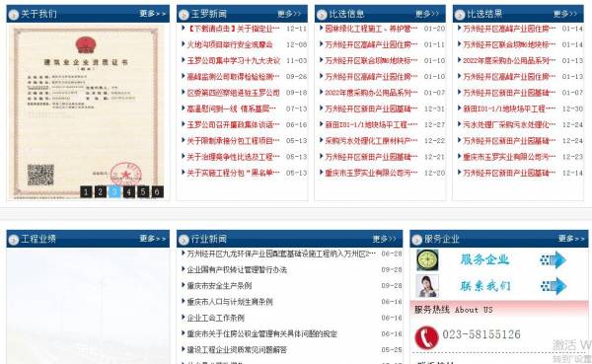The width and height of the screenshot is (592, 364).
Task: Select the highlighted slide 3 indicator
Action: pos(114,191)
